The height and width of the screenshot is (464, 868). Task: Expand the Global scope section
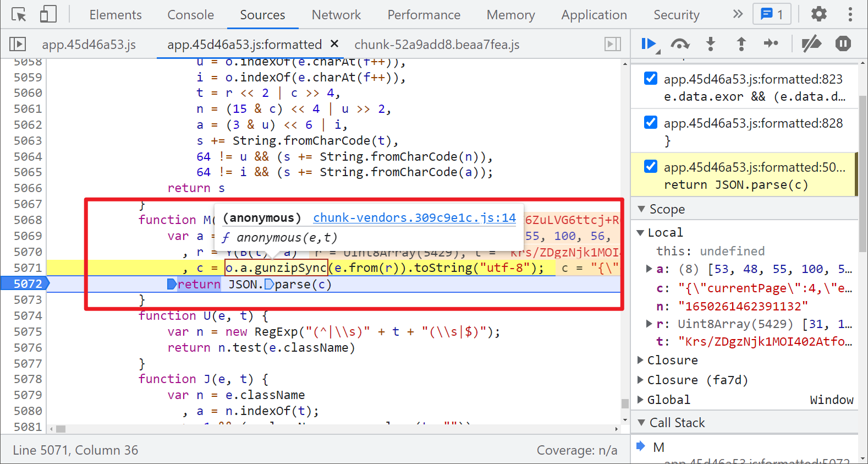640,400
